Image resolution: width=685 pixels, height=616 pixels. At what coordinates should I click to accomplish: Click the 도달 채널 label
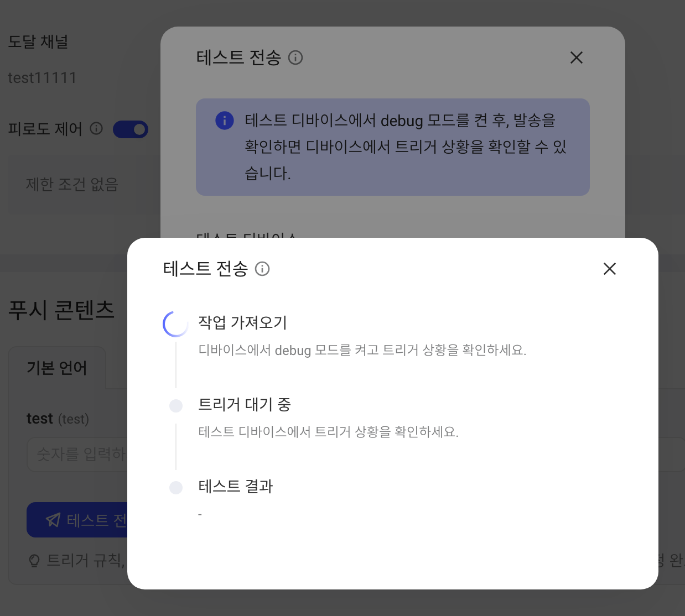(x=38, y=41)
